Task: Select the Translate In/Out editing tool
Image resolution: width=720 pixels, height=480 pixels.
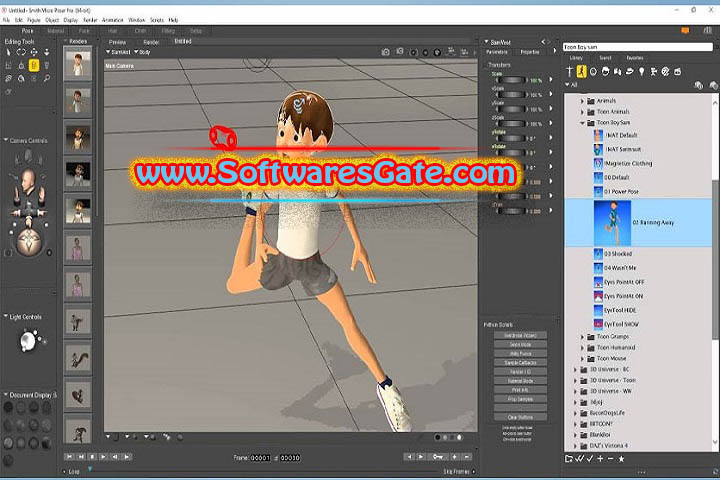Action: (x=47, y=52)
